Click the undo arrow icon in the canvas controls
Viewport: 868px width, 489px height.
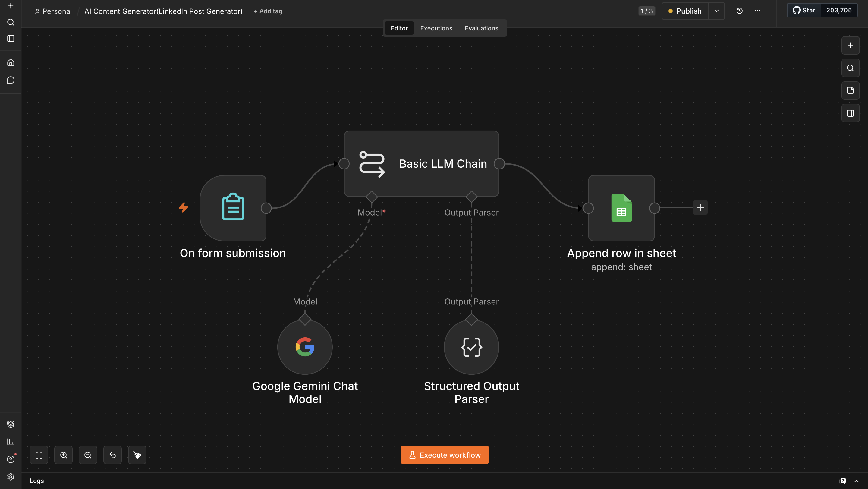112,455
